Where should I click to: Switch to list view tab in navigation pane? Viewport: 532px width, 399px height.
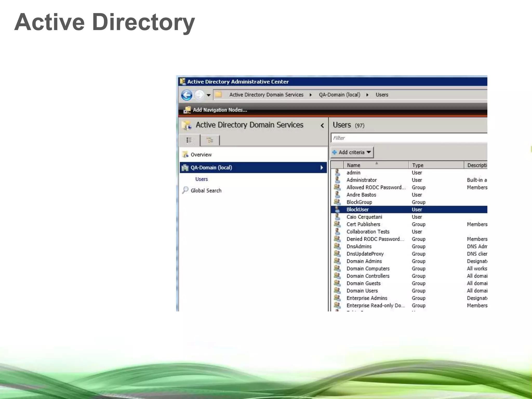tap(189, 140)
